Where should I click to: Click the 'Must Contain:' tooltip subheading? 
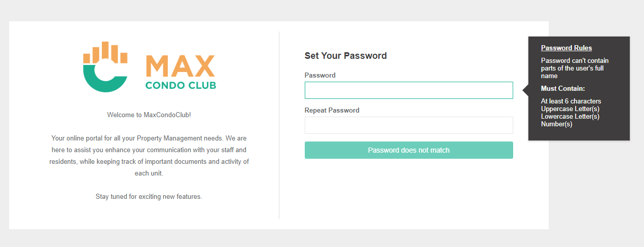(563, 89)
